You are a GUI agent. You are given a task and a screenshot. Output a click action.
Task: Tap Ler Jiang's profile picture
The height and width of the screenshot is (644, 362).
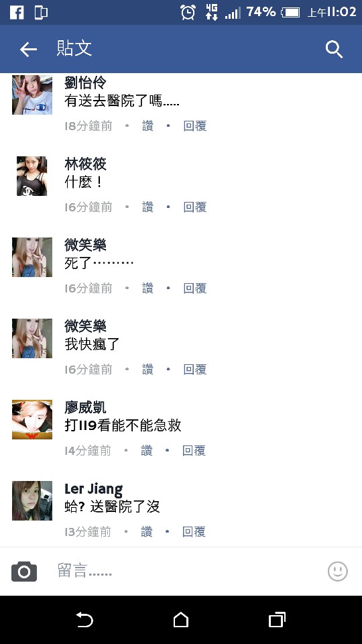coord(32,500)
